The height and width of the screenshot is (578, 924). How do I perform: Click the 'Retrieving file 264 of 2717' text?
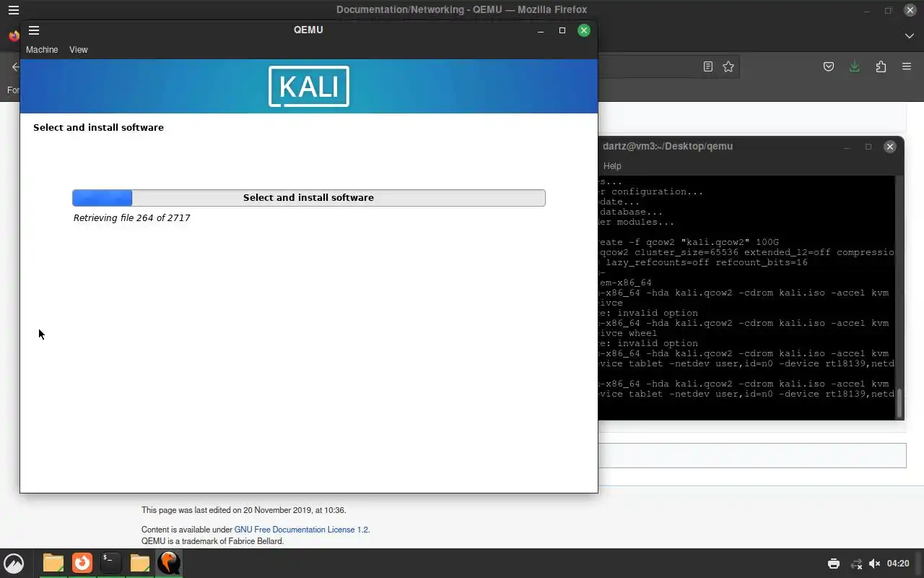coord(131,218)
